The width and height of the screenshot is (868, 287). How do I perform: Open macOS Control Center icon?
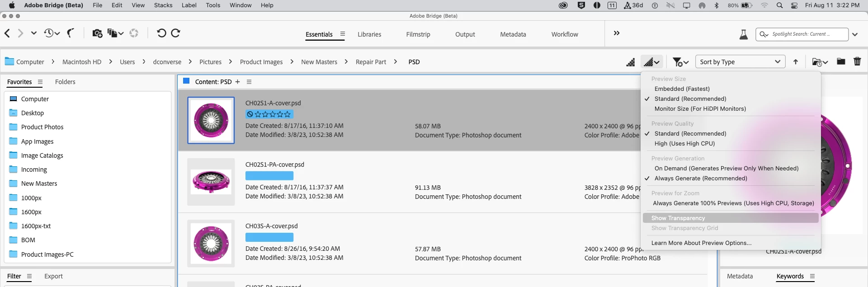click(x=794, y=5)
